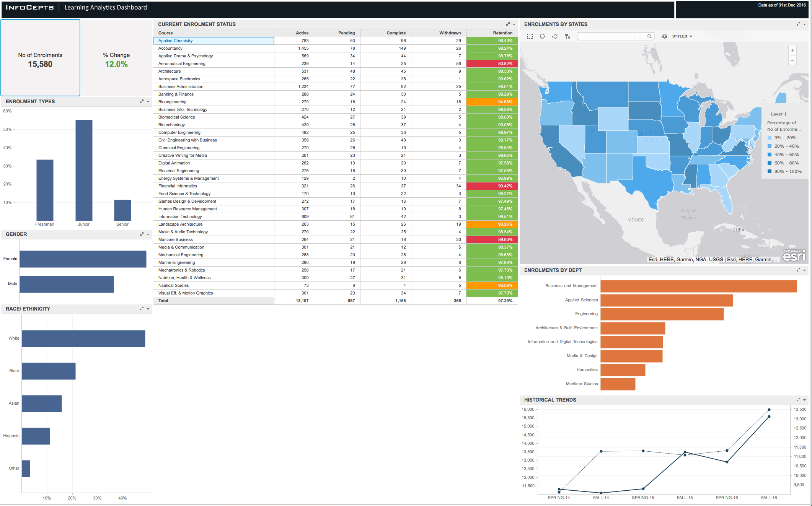Screen dimensions: 812x506
Task: Click the Senior enrolment bar
Action: 122,210
